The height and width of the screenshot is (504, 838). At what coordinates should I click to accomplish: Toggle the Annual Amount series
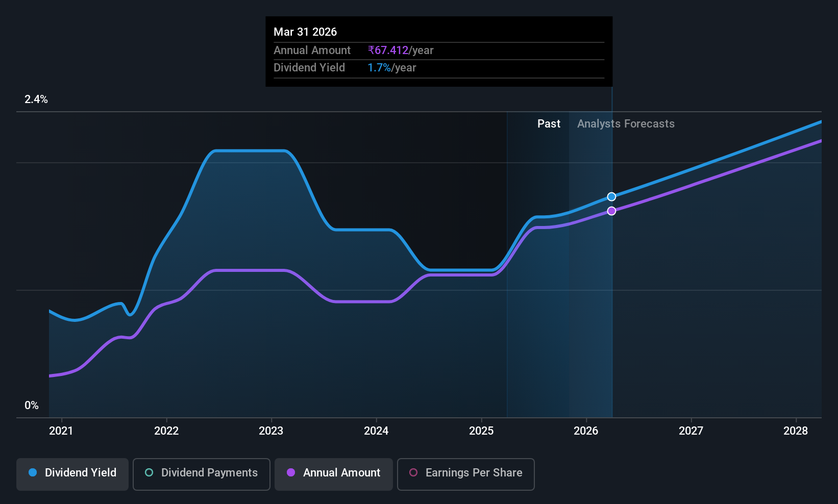[334, 474]
